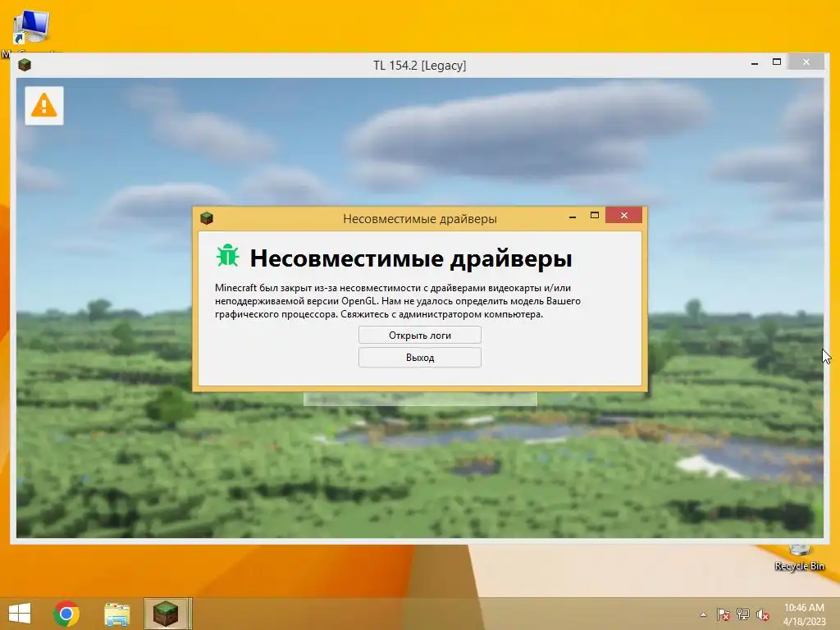Viewport: 840px width, 630px height.
Task: Maximize the TL 154.2 [Legacy] window
Action: coord(776,62)
